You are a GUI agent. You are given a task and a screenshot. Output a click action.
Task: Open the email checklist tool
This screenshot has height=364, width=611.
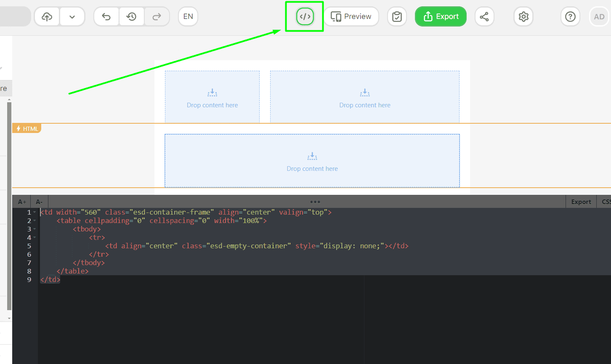[x=397, y=16]
